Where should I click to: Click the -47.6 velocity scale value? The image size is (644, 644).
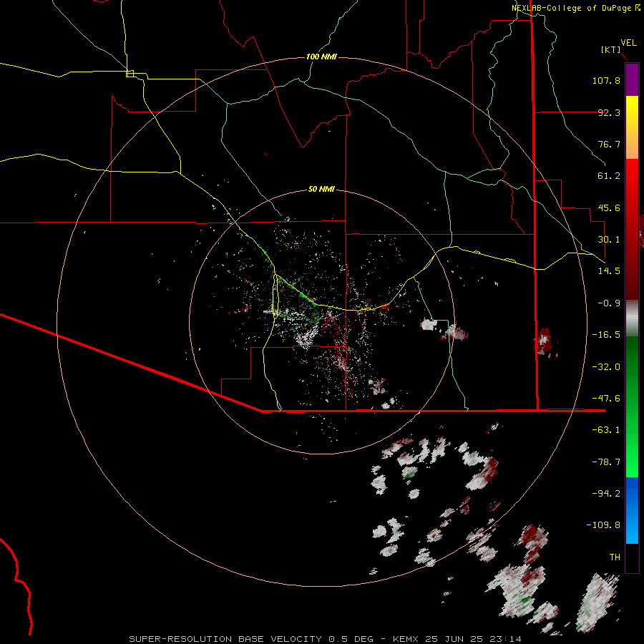pos(606,399)
